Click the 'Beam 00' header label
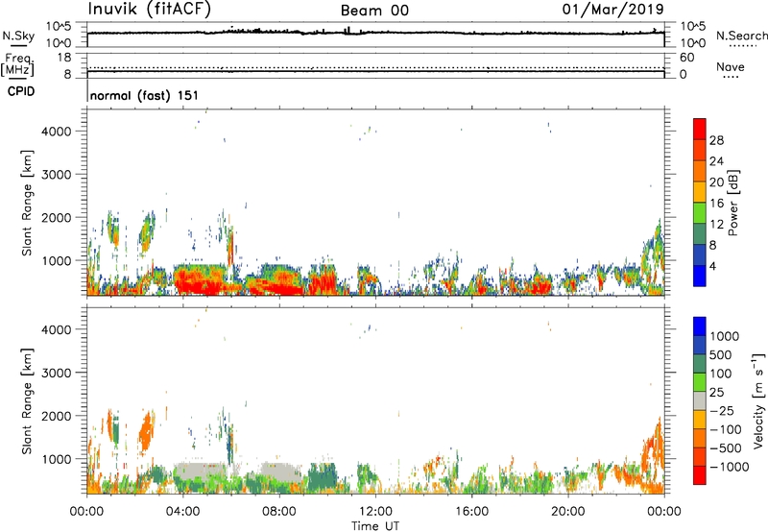The width and height of the screenshot is (768, 532). [374, 11]
